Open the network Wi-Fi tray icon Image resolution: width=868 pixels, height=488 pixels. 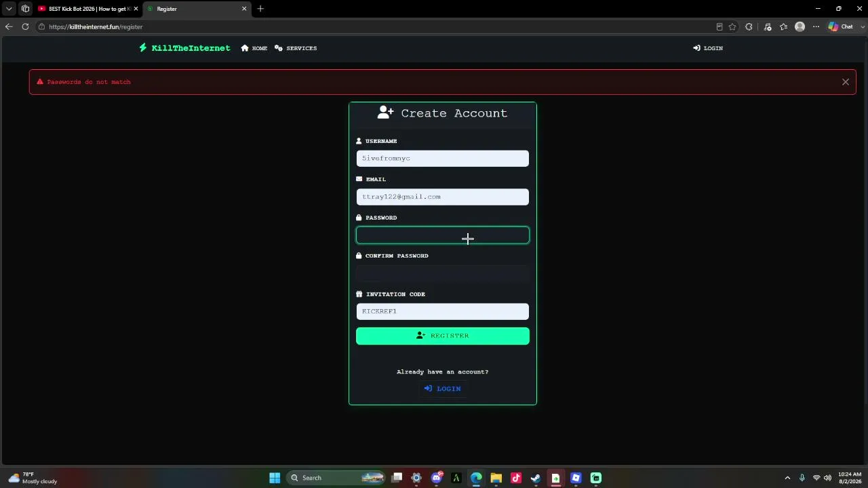point(816,478)
